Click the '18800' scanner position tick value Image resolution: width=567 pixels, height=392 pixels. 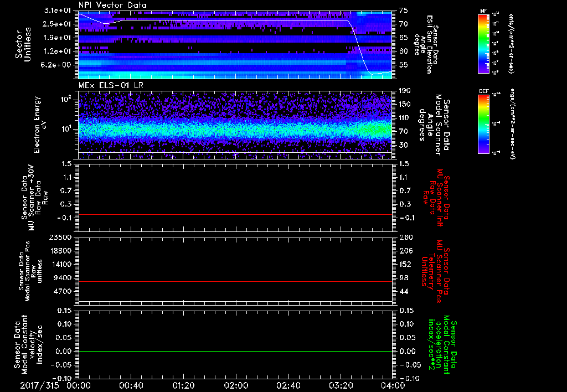point(60,251)
